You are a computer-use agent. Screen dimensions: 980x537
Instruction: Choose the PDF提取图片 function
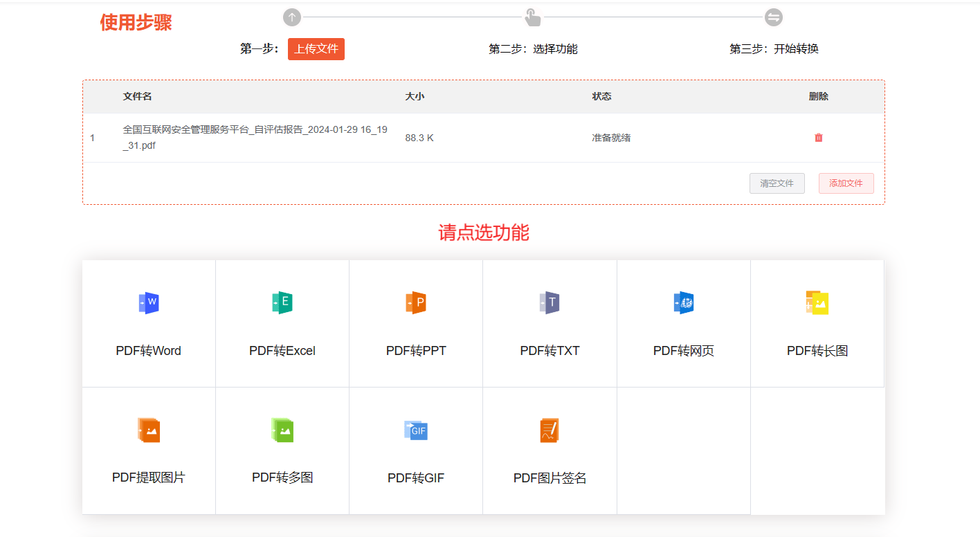click(x=148, y=430)
